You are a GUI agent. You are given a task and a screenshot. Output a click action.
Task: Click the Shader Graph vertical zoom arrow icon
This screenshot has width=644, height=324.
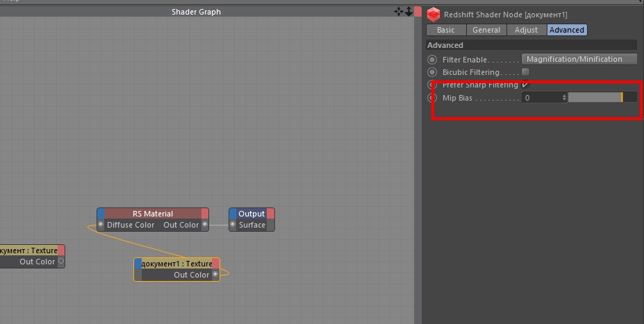[x=408, y=12]
